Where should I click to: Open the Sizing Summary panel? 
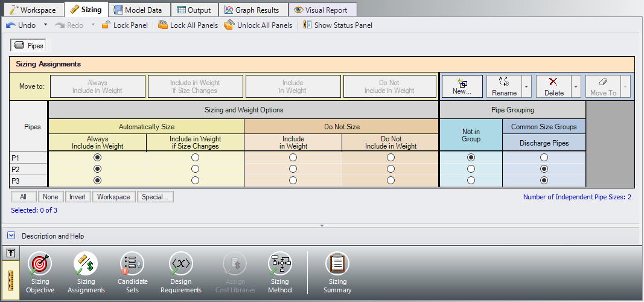337,273
